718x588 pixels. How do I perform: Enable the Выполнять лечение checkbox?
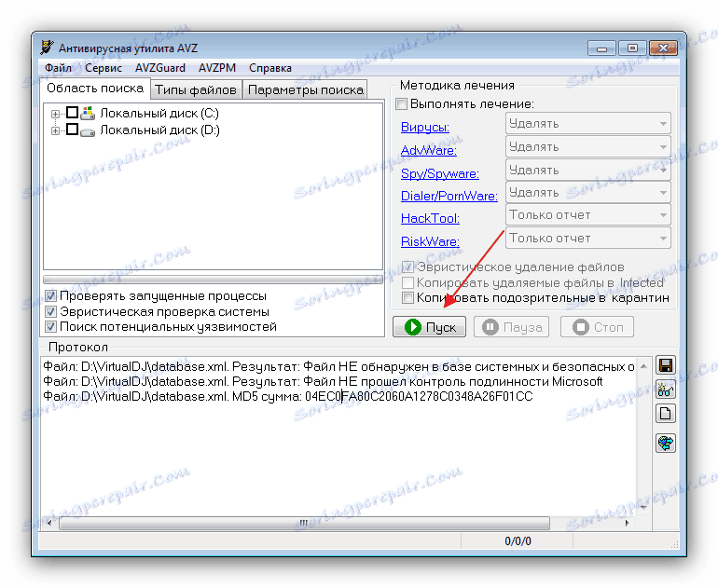pyautogui.click(x=402, y=103)
